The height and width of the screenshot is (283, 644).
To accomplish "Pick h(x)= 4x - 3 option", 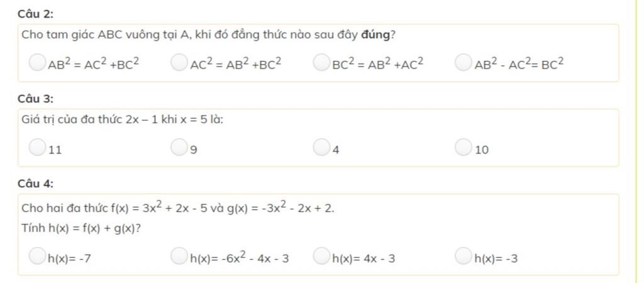I will coord(321,255).
